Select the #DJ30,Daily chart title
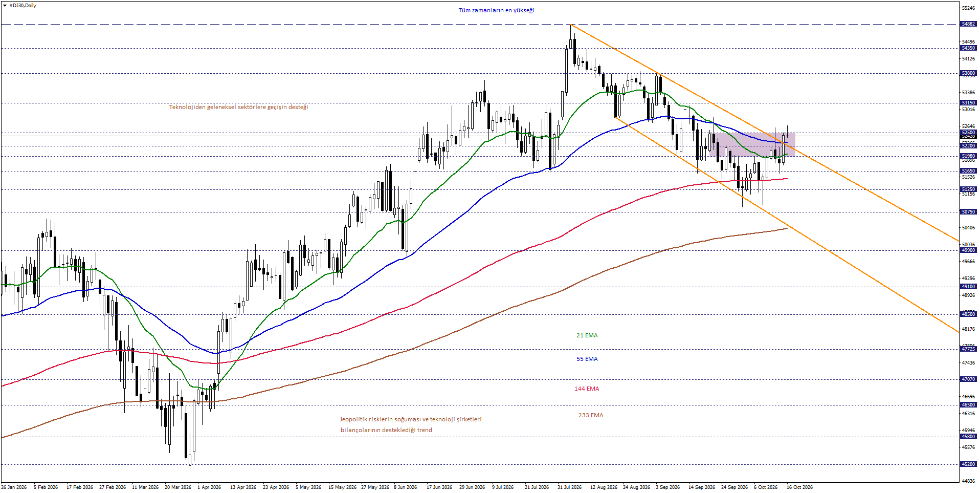The height and width of the screenshot is (493, 980). (23, 6)
